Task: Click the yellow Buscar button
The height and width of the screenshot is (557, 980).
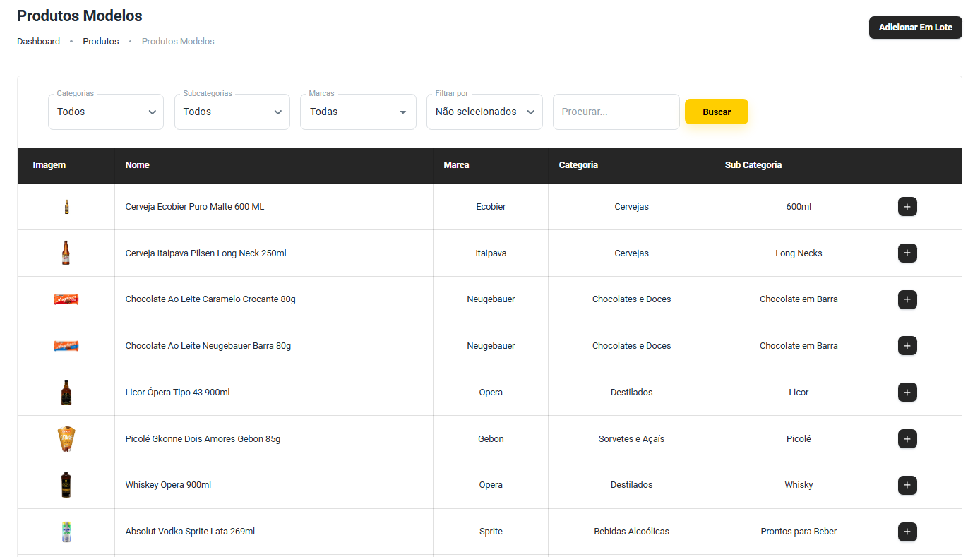Action: (x=717, y=112)
